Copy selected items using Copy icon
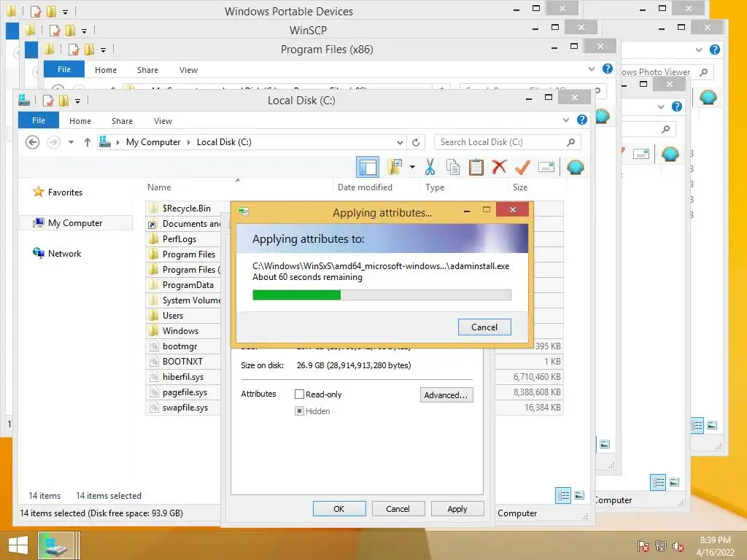The image size is (747, 560). point(452,167)
